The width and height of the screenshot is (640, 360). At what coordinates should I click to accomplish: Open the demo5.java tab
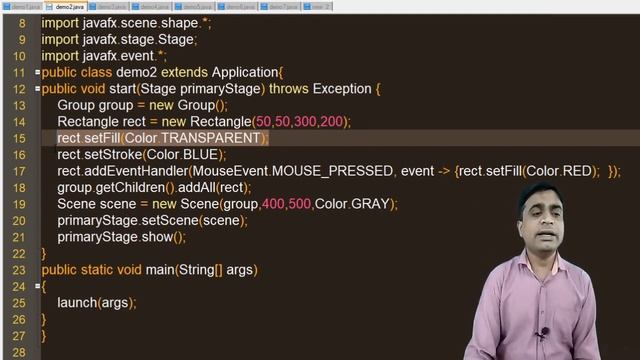[194, 7]
